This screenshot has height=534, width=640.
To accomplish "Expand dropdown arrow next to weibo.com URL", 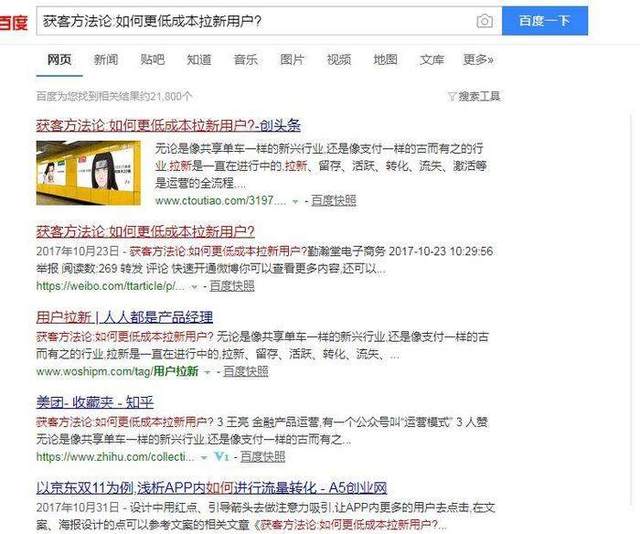I will tap(194, 287).
